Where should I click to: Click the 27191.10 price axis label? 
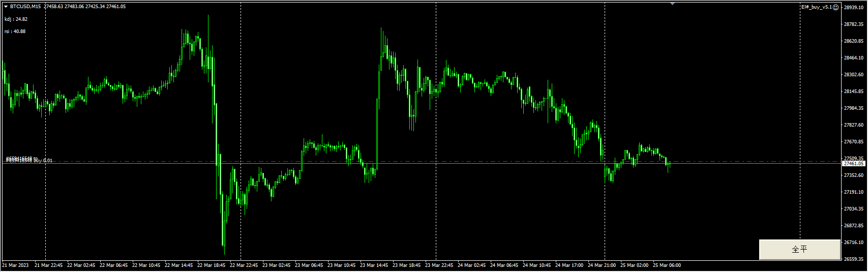[854, 192]
